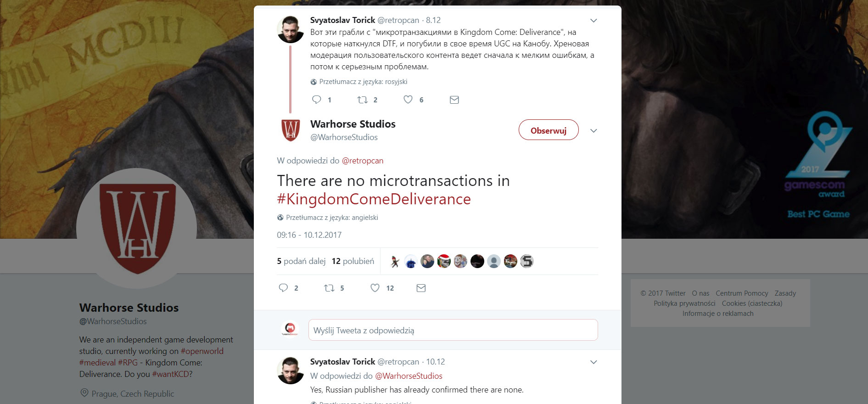Open Warhorse Studios tweet options chevron
The image size is (868, 404).
coord(594,131)
